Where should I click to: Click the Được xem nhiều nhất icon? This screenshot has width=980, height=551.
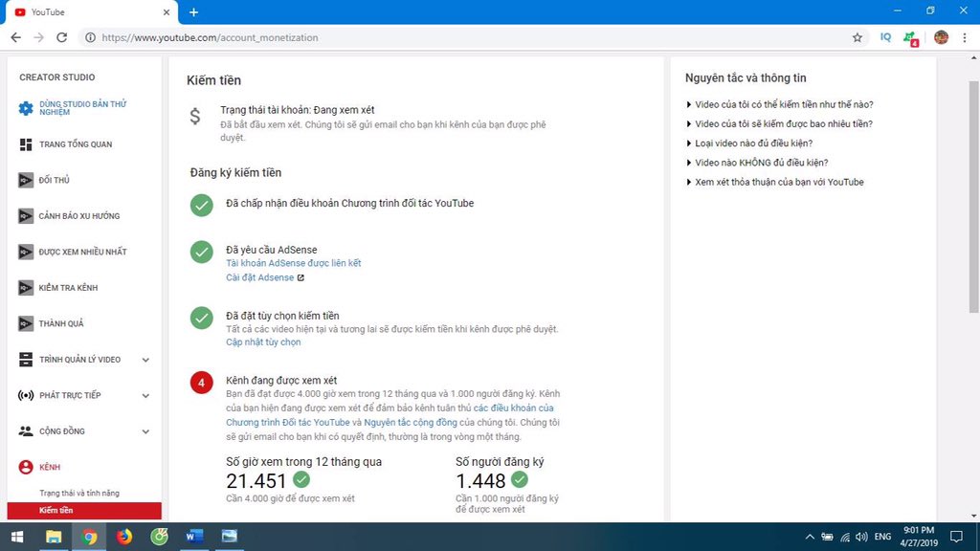(x=26, y=252)
